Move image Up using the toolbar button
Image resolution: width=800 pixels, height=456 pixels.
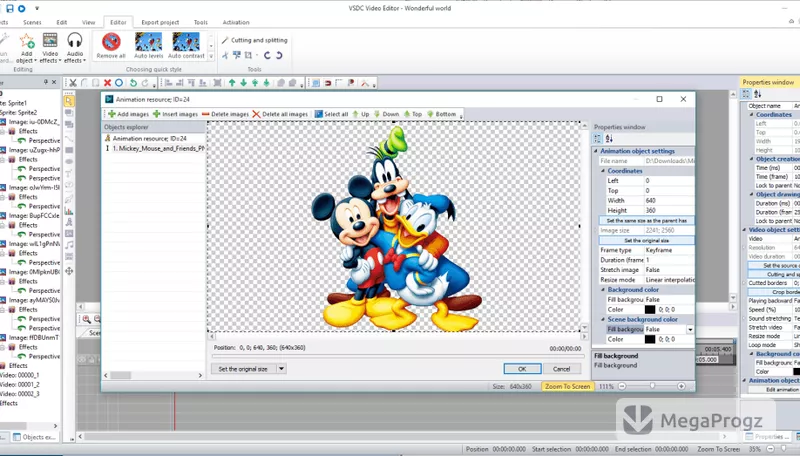[360, 114]
